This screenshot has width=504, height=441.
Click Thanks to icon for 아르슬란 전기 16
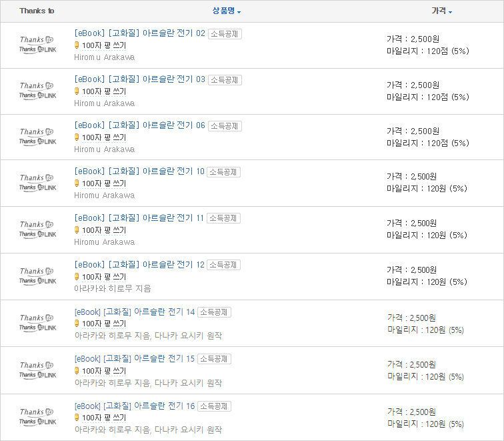37,412
